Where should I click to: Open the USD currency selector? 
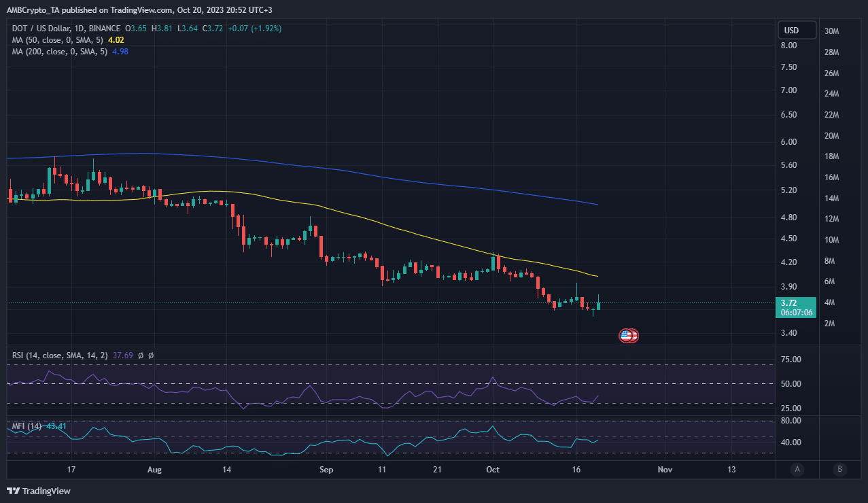pyautogui.click(x=796, y=30)
